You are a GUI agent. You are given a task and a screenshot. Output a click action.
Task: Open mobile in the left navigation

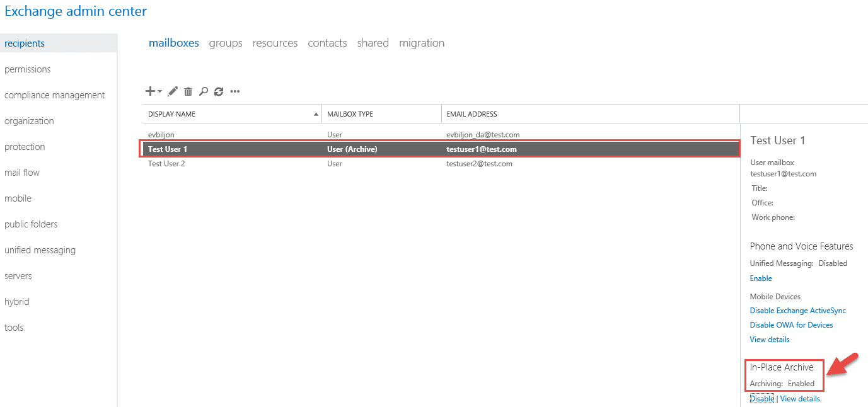18,198
